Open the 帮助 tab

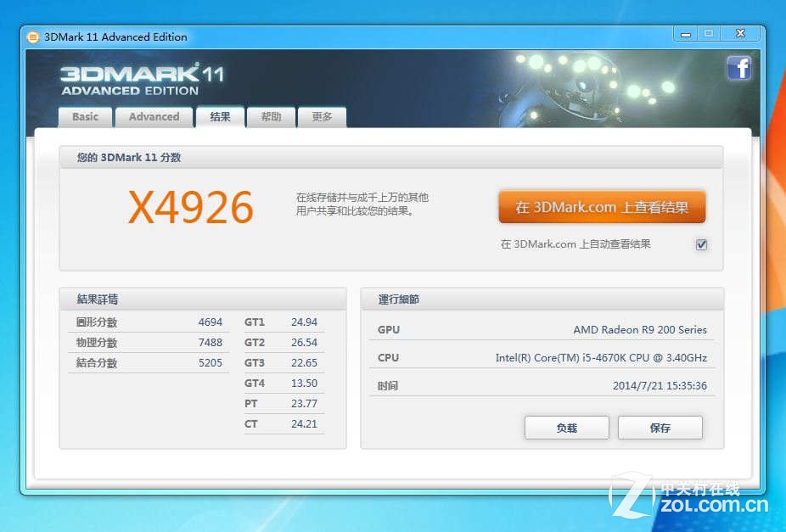point(271,117)
